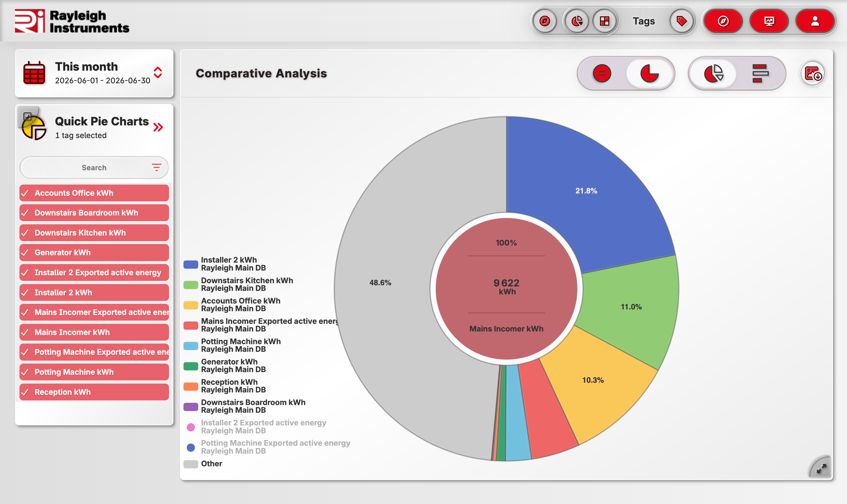Download chart as image
847x504 pixels.
813,73
